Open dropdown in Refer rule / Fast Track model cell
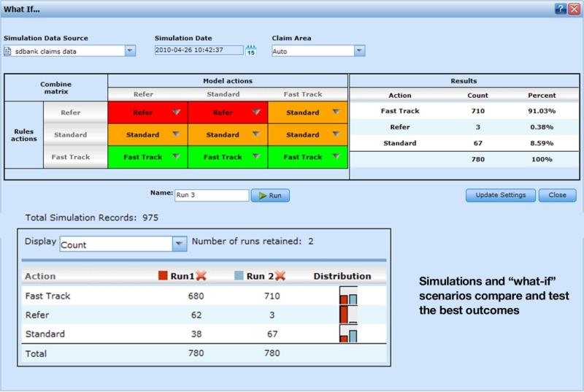This screenshot has width=584, height=392. click(336, 112)
